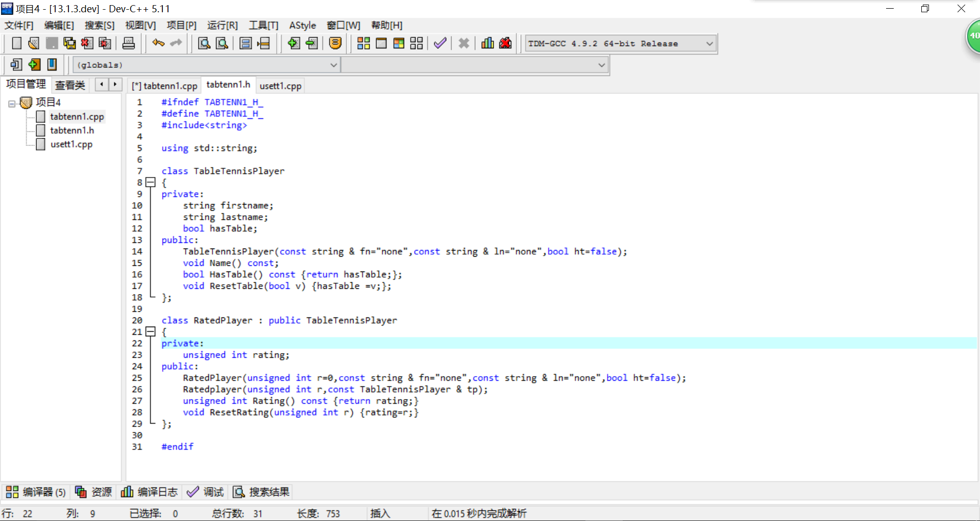
Task: Click the code line 'using std::string;'
Action: point(209,148)
